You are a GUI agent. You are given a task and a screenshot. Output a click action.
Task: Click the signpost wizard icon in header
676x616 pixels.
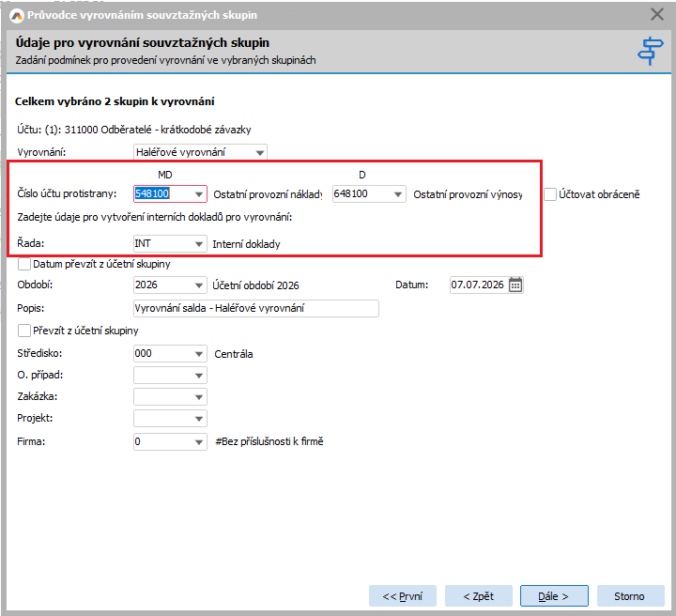(x=650, y=51)
